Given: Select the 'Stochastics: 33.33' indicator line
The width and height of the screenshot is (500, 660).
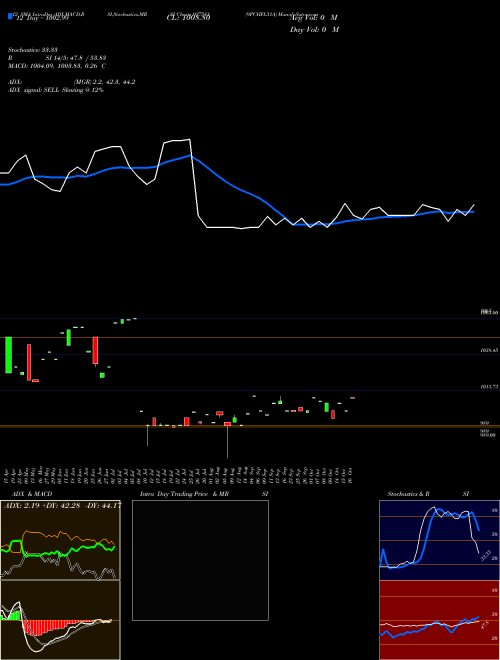Looking at the screenshot, I should 33,50.
